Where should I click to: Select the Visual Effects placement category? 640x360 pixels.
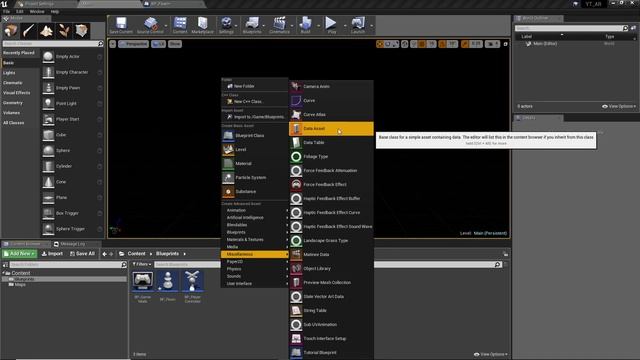16,93
